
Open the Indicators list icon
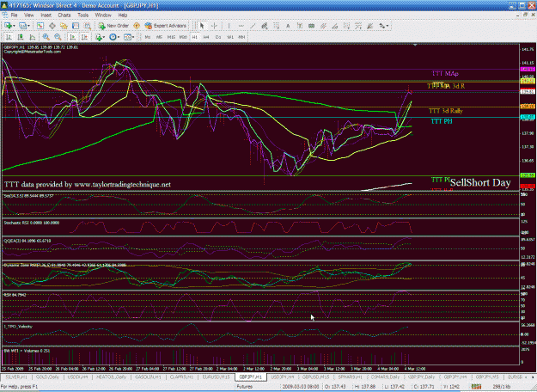coord(99,37)
